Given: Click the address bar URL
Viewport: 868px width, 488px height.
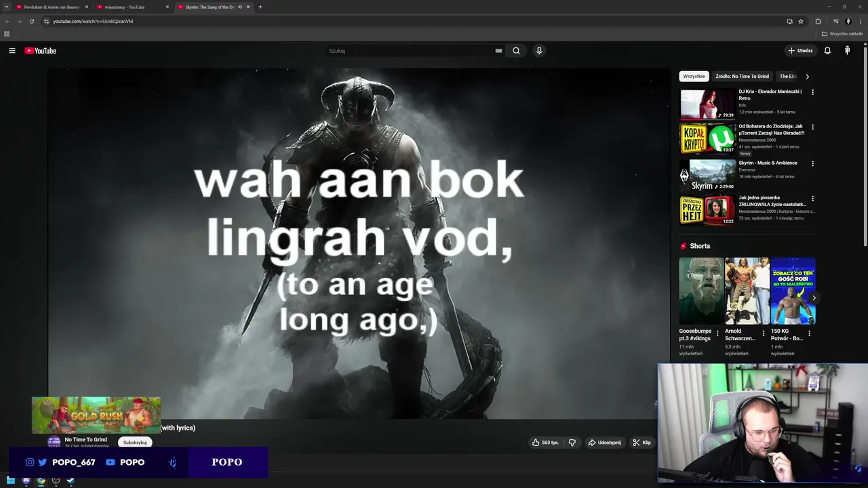Looking at the screenshot, I should (93, 21).
